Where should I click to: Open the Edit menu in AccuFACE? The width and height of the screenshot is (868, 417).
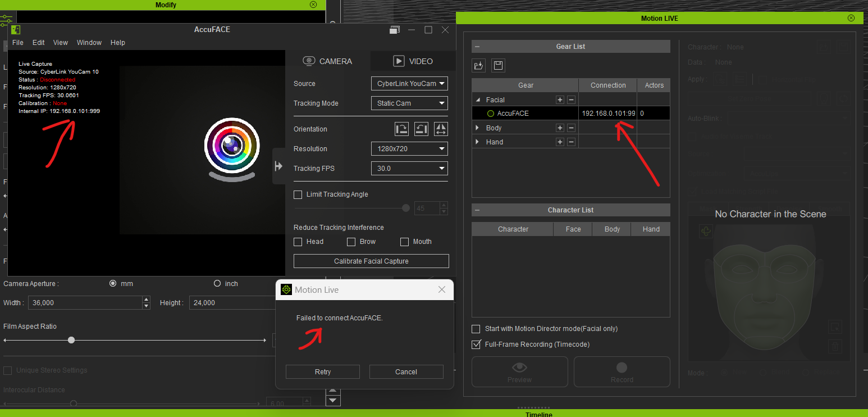tap(39, 43)
